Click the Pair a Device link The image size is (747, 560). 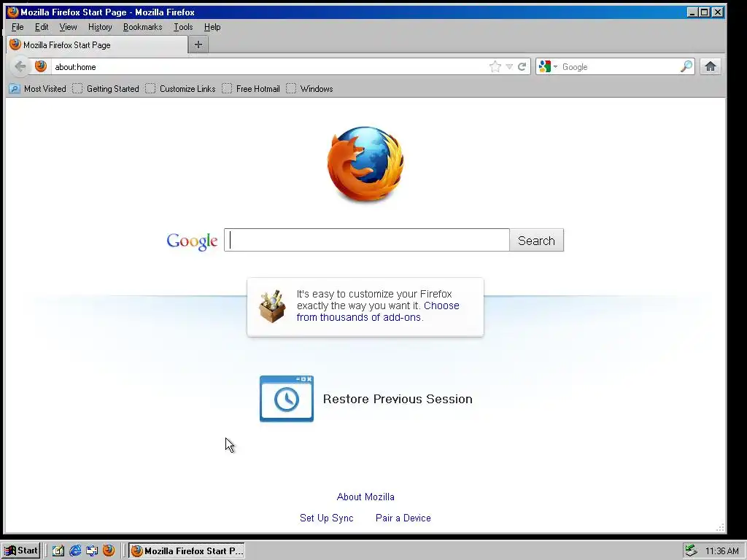403,518
